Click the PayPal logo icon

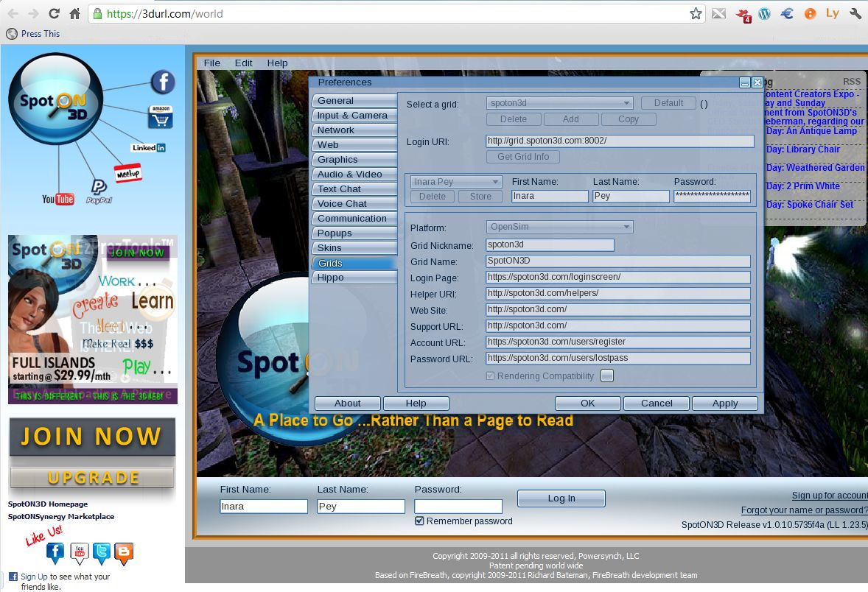(x=98, y=191)
